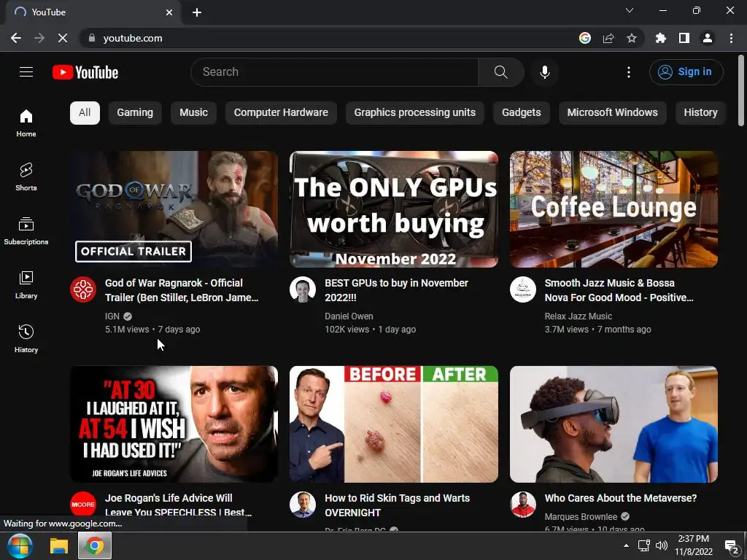Screen dimensions: 747x560
Task: Open Chrome extensions puzzle icon
Action: pos(661,38)
